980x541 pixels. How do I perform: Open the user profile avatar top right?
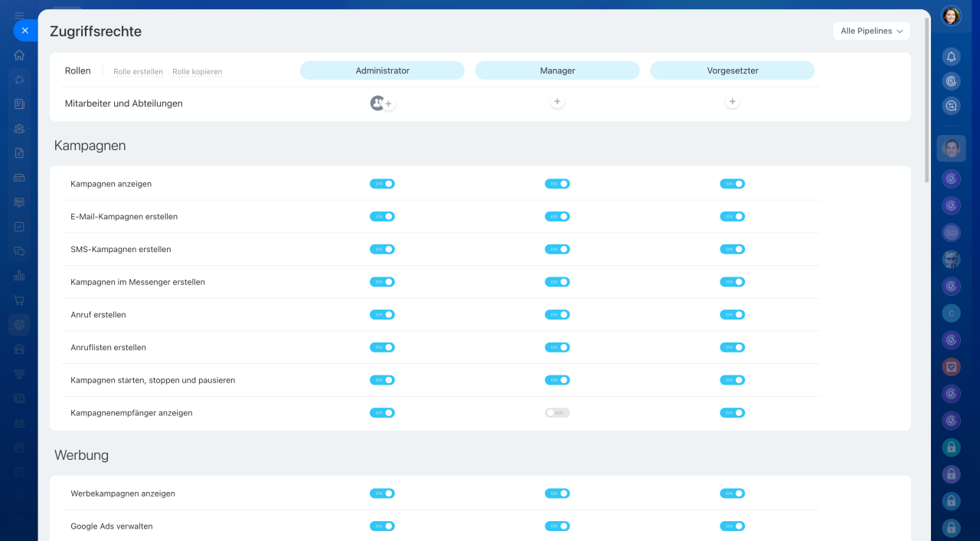click(x=951, y=16)
